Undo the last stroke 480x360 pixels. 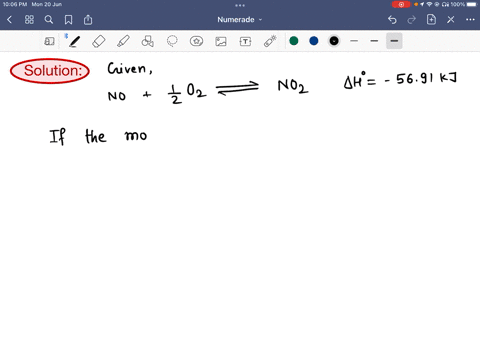(x=392, y=20)
